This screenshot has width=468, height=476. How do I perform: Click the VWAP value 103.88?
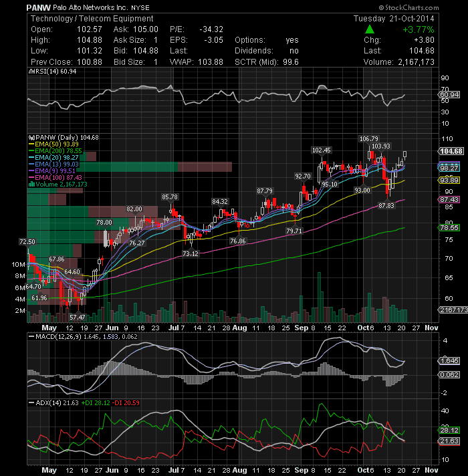[211, 62]
